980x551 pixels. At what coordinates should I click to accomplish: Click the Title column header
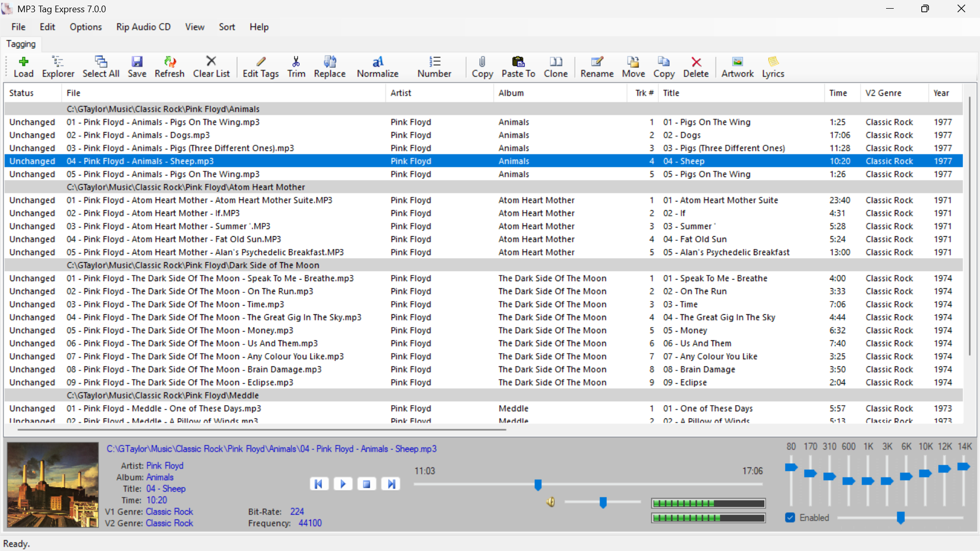[x=741, y=93]
